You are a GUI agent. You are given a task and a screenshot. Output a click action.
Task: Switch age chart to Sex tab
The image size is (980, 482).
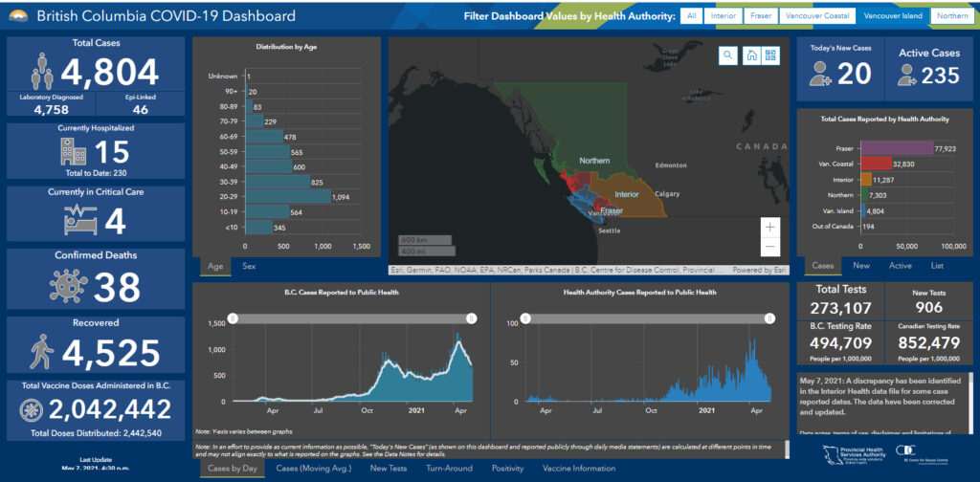249,267
